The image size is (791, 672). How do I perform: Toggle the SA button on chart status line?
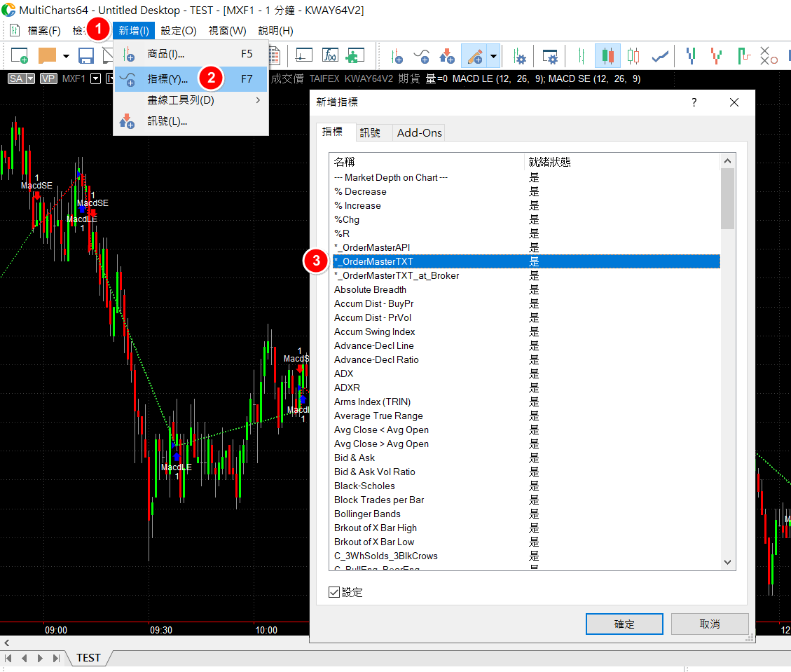tap(21, 78)
